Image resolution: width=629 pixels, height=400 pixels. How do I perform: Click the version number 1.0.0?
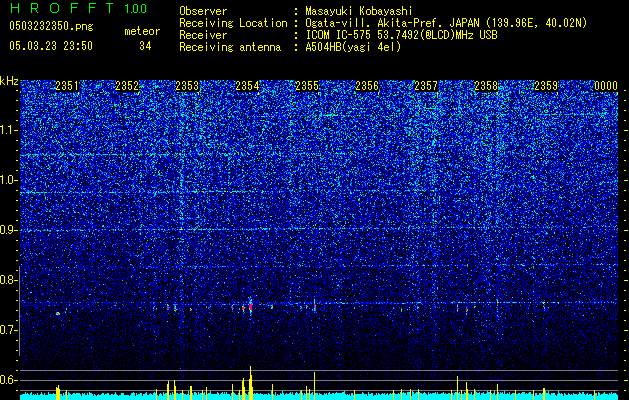click(x=135, y=9)
